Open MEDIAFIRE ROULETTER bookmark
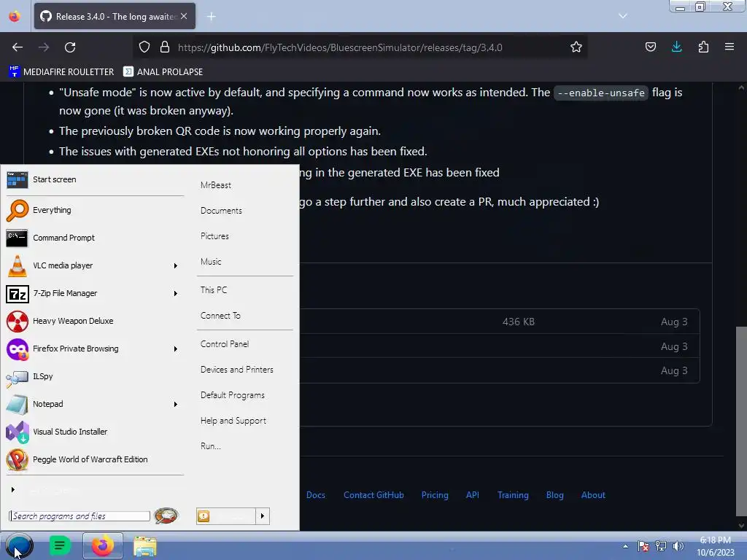The height and width of the screenshot is (560, 747). tap(61, 72)
